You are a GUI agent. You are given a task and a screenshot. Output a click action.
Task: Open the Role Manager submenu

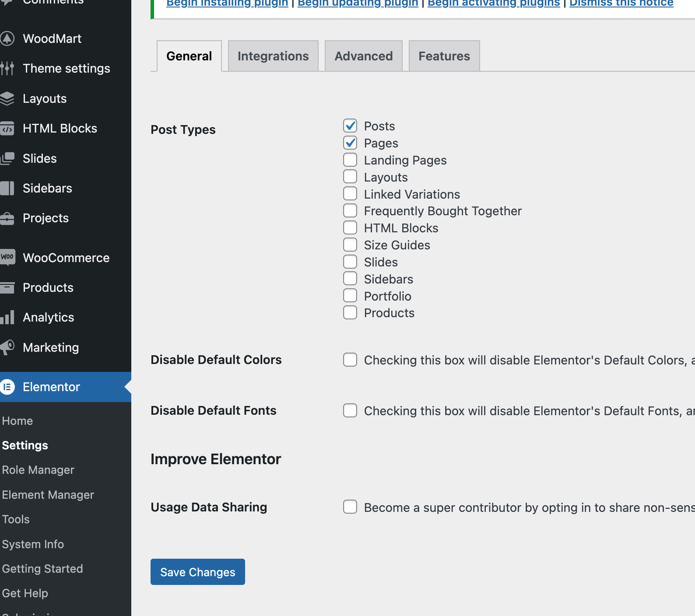38,470
